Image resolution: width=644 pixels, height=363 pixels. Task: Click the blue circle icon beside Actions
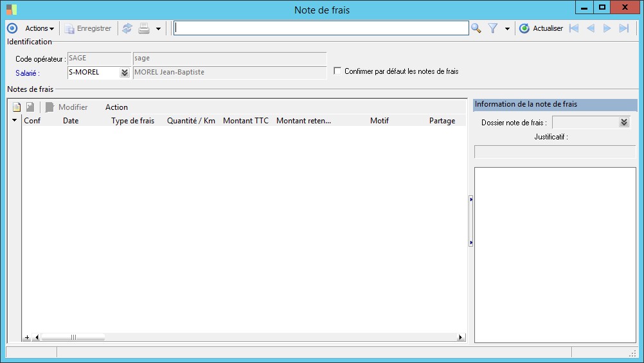click(x=12, y=28)
